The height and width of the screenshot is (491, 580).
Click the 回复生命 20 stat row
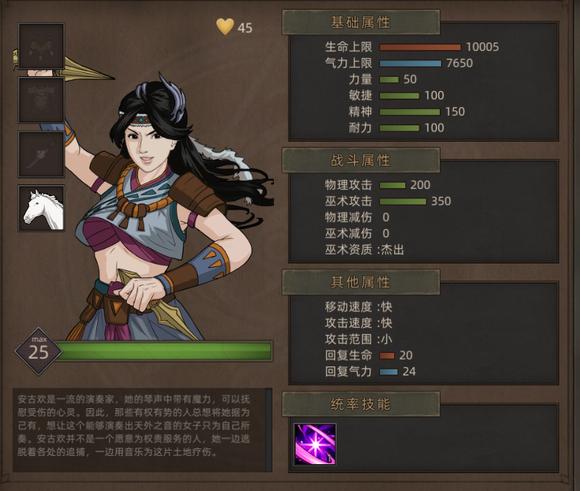click(369, 356)
